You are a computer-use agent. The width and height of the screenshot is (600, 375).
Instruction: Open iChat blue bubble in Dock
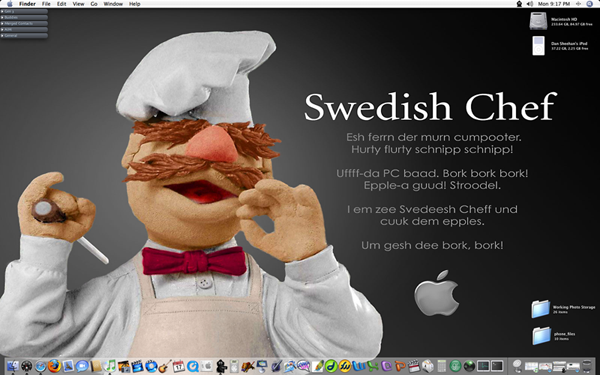click(x=82, y=366)
